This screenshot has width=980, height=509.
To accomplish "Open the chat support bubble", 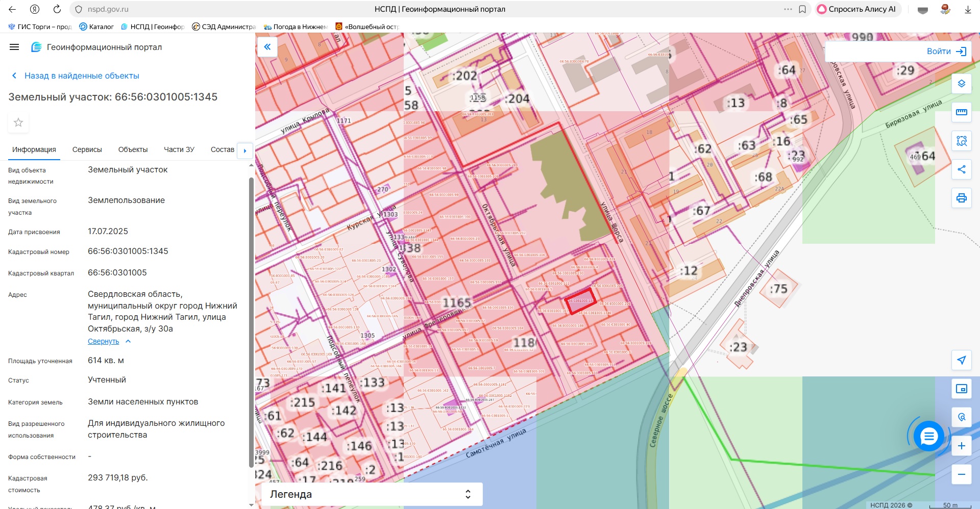I will pos(928,436).
